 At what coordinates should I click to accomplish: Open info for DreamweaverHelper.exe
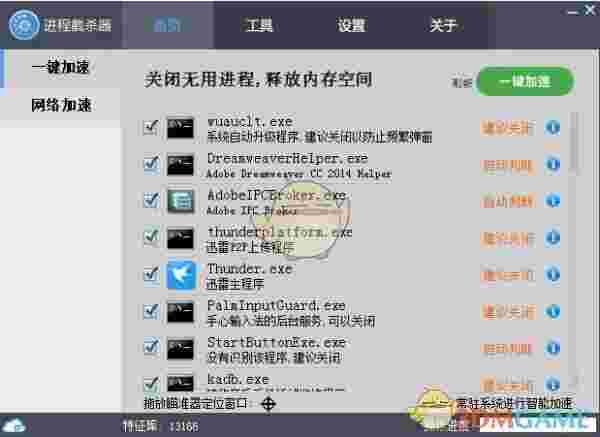click(x=553, y=164)
